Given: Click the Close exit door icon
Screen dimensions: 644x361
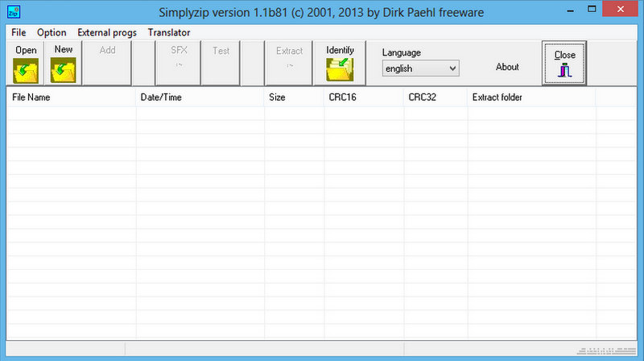Looking at the screenshot, I should 564,70.
